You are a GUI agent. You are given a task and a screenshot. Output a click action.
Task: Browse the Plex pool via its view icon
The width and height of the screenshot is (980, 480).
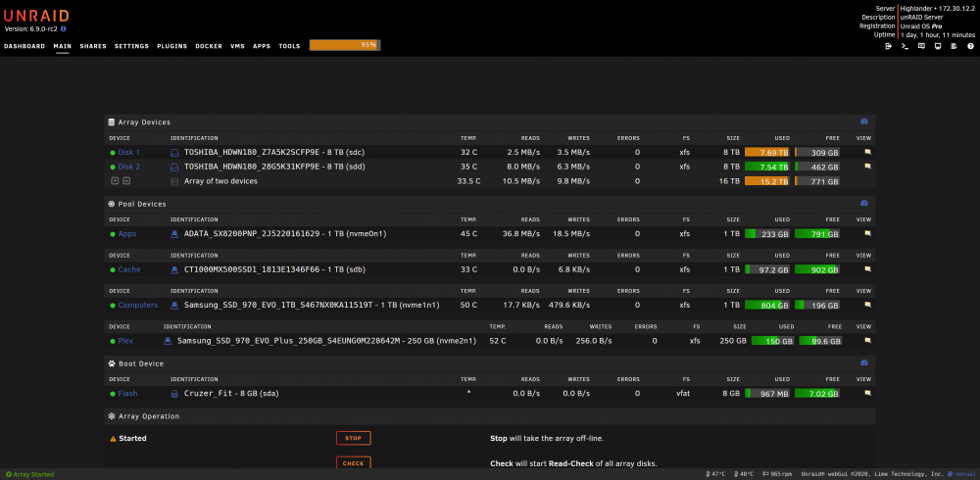pos(867,341)
